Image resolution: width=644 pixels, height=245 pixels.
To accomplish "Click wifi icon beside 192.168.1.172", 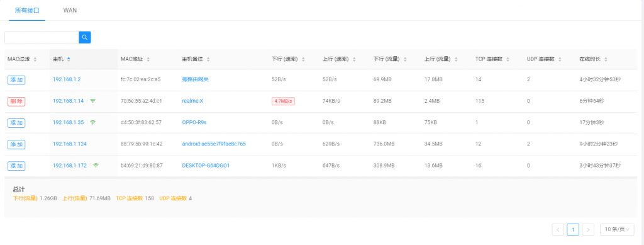I will [x=96, y=165].
